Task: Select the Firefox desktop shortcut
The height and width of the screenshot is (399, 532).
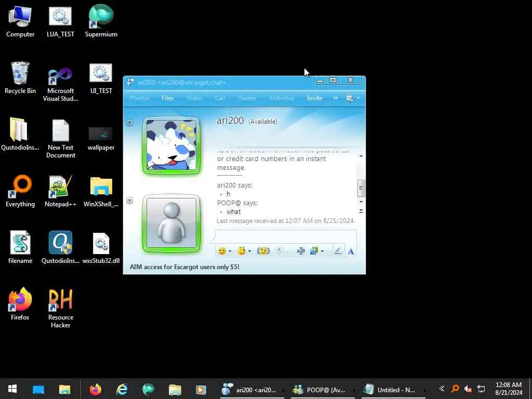Action: click(20, 303)
